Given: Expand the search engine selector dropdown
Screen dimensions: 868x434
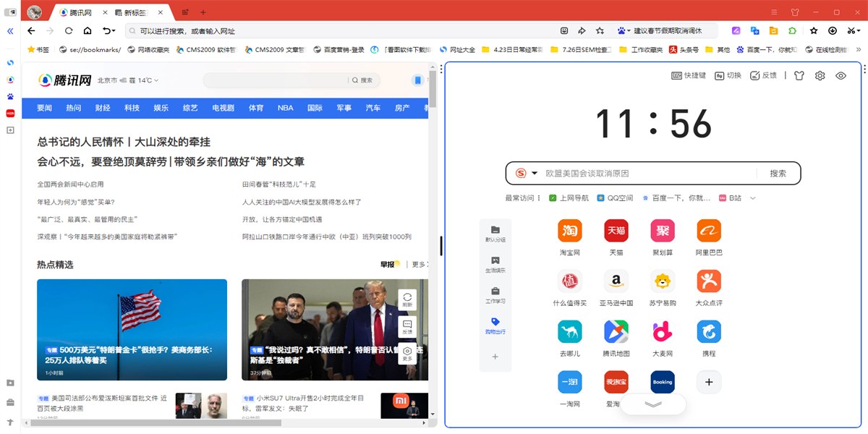Looking at the screenshot, I should pos(535,174).
